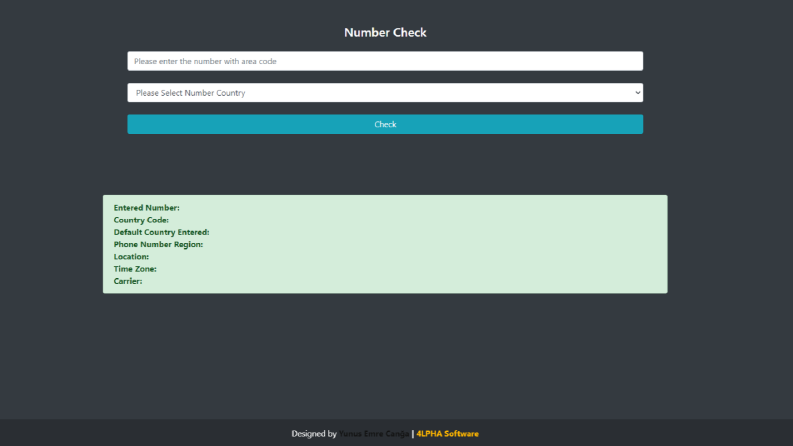Click the Number Check heading
The image size is (793, 446).
(x=385, y=32)
